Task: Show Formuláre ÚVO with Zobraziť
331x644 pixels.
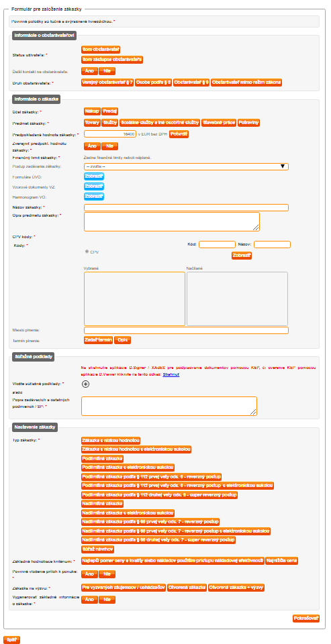Action: (x=94, y=176)
